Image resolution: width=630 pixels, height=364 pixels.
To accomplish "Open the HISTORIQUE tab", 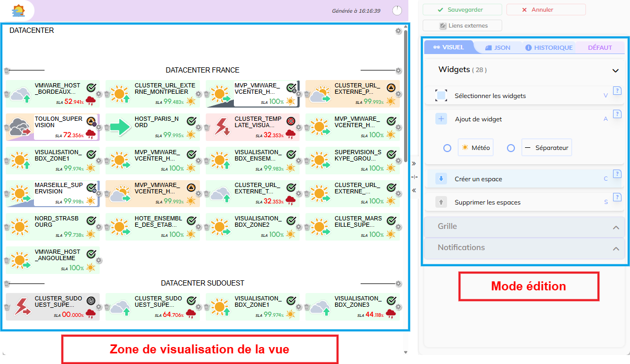I will point(549,48).
